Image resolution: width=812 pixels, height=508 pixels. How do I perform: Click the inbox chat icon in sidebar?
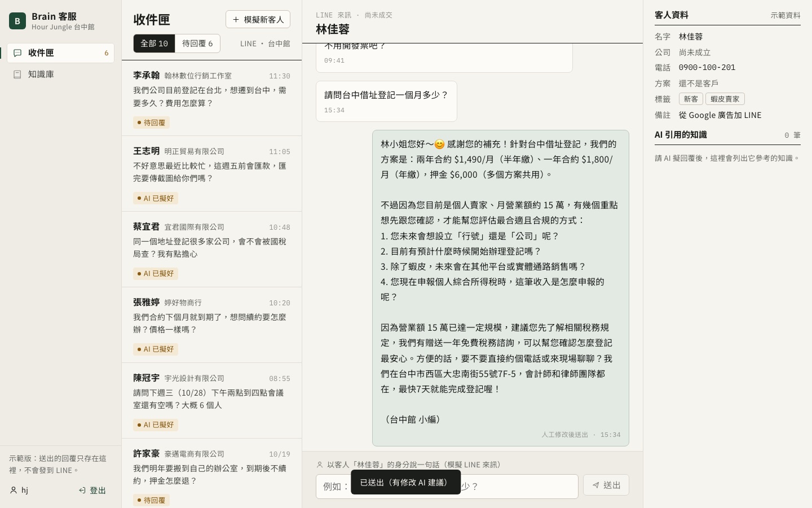(x=17, y=53)
